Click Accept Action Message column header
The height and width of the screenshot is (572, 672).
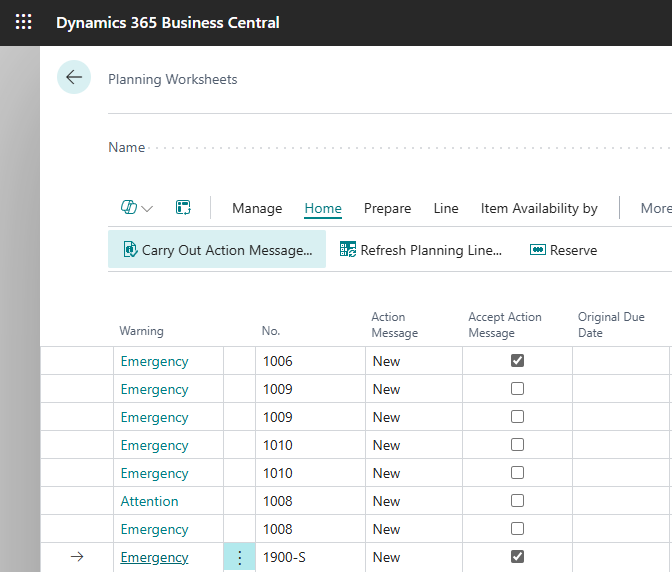coord(505,325)
